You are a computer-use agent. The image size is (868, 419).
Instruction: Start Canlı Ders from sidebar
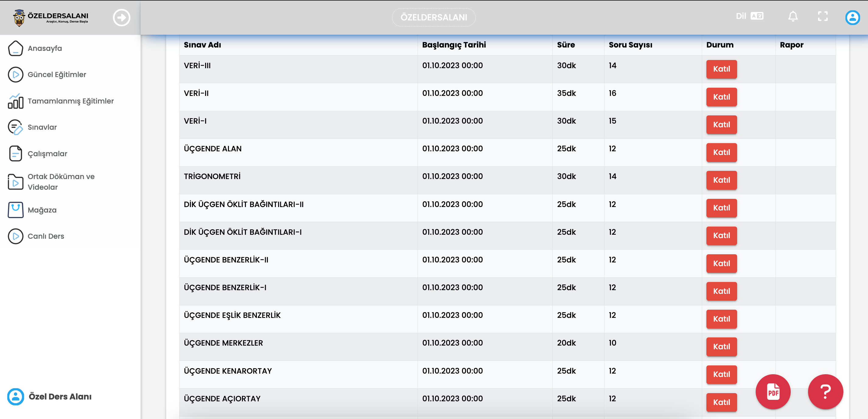tap(45, 236)
